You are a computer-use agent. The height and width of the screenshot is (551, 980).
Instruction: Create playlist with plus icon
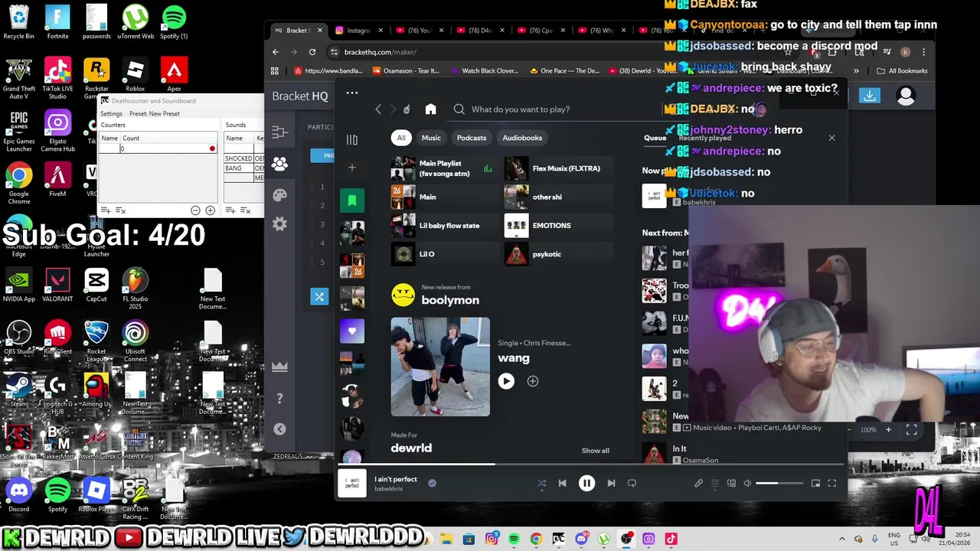pos(352,168)
